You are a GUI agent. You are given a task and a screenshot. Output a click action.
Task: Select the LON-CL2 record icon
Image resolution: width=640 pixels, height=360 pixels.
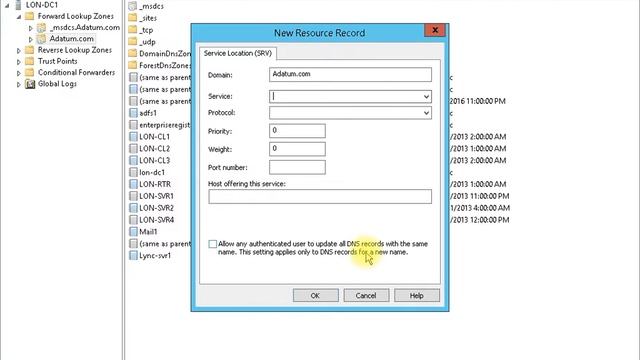(133, 149)
